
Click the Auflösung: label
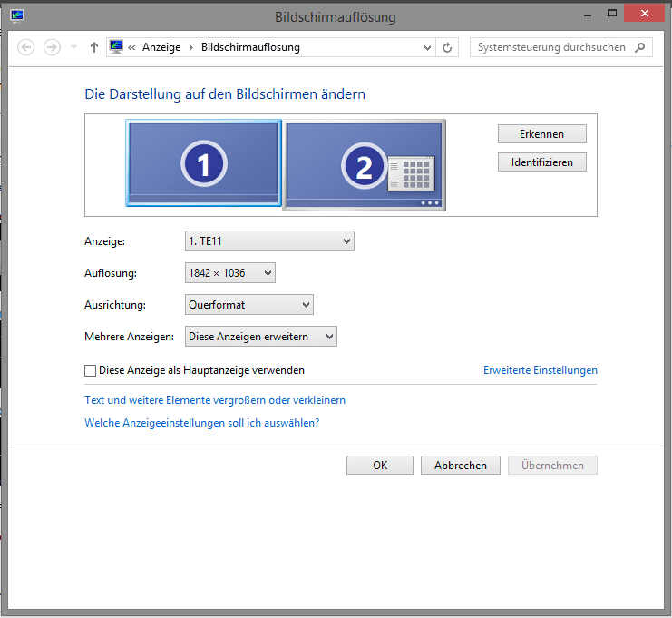coord(111,273)
